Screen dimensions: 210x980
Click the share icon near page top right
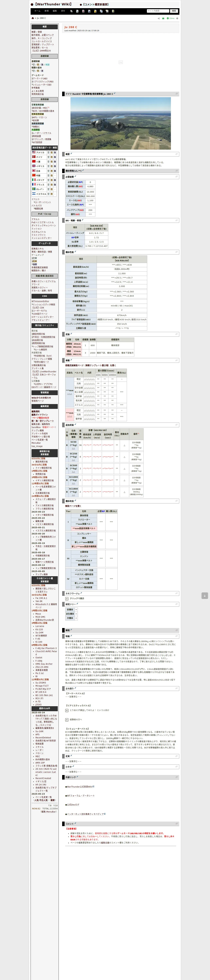tap(158, 18)
